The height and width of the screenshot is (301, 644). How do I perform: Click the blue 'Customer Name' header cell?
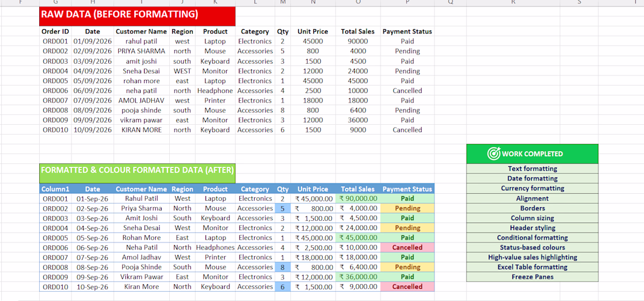(x=141, y=189)
